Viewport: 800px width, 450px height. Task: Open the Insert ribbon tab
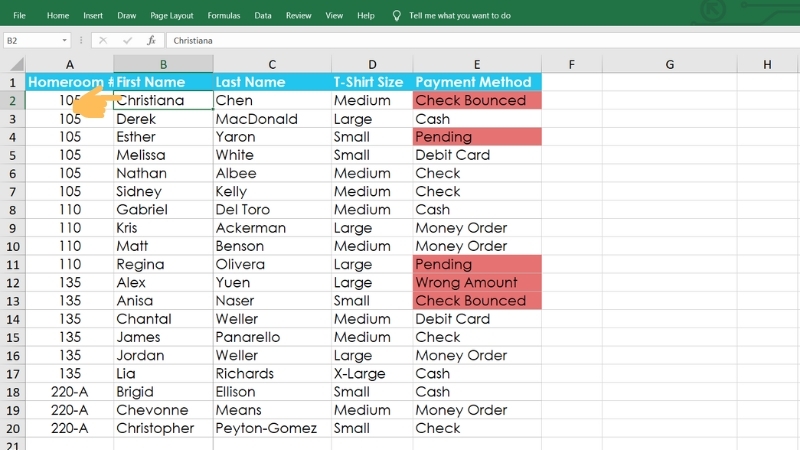point(93,15)
